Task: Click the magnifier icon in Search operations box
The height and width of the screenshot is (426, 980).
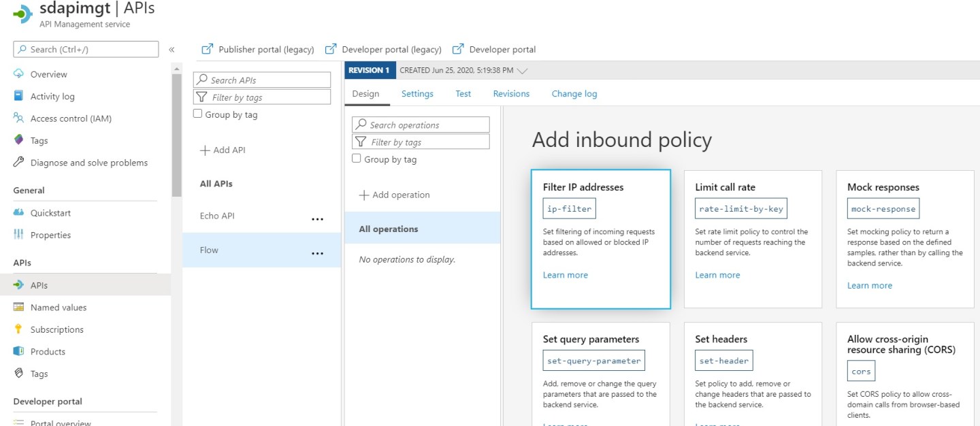Action: pos(361,125)
